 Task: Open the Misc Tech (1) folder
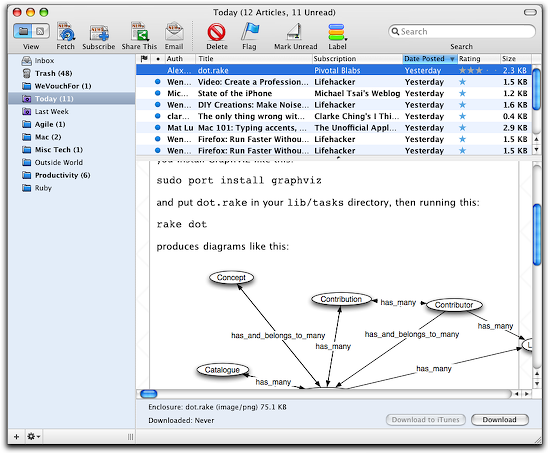tap(72, 150)
